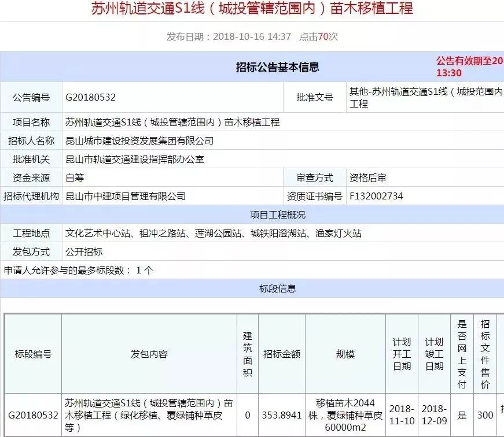This screenshot has height=437, width=504.
Task: Click the 批准机关 value 昆山市轨道交通建设指挥部办公室
Action: tap(135, 159)
